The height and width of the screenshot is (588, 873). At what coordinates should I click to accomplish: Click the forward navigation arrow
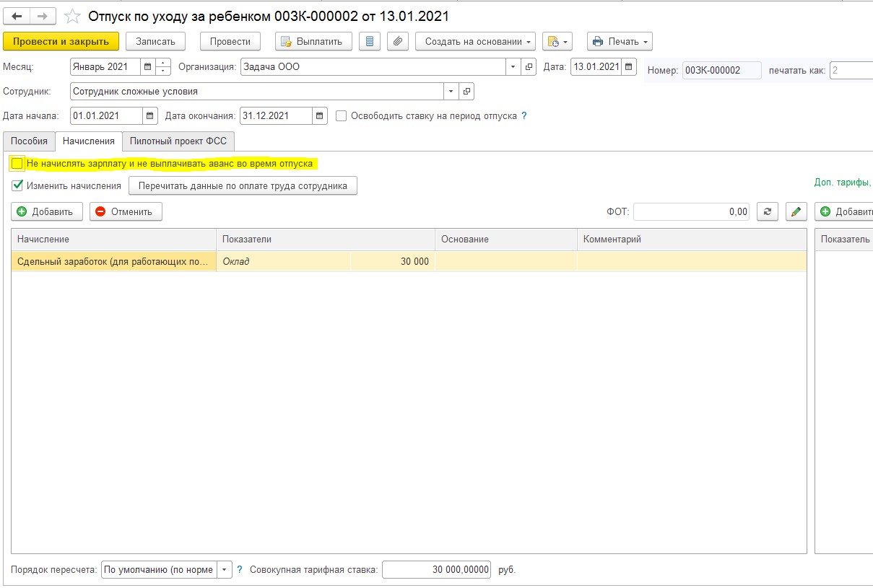pyautogui.click(x=43, y=16)
